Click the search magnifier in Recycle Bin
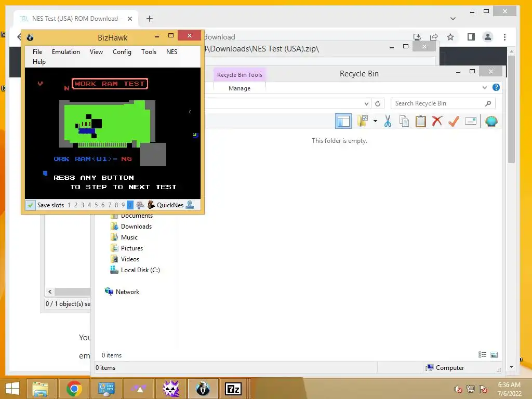532x399 pixels. point(488,103)
